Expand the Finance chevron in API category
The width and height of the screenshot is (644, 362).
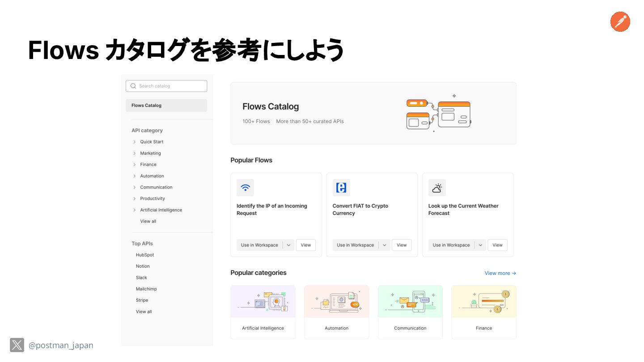134,164
